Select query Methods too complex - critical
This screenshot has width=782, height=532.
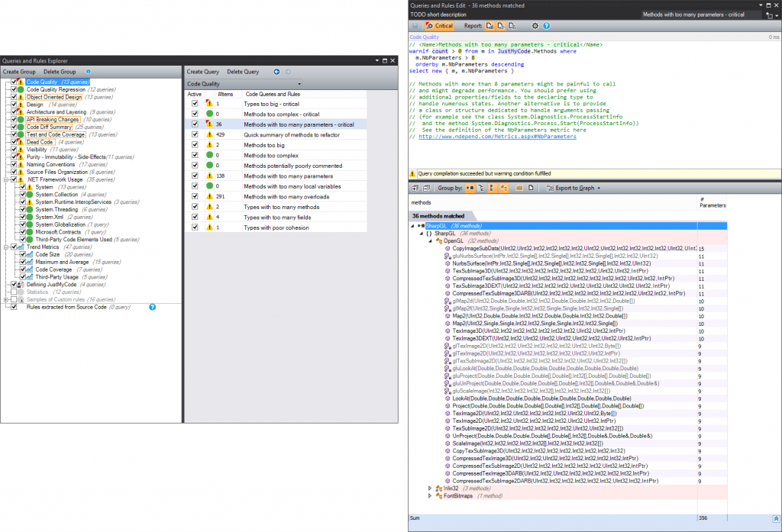pyautogui.click(x=281, y=114)
